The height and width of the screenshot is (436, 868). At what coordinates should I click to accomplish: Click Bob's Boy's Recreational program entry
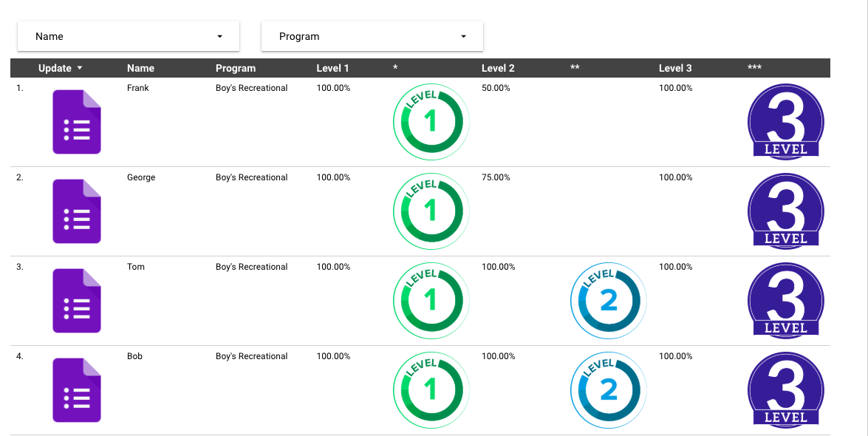click(x=252, y=356)
